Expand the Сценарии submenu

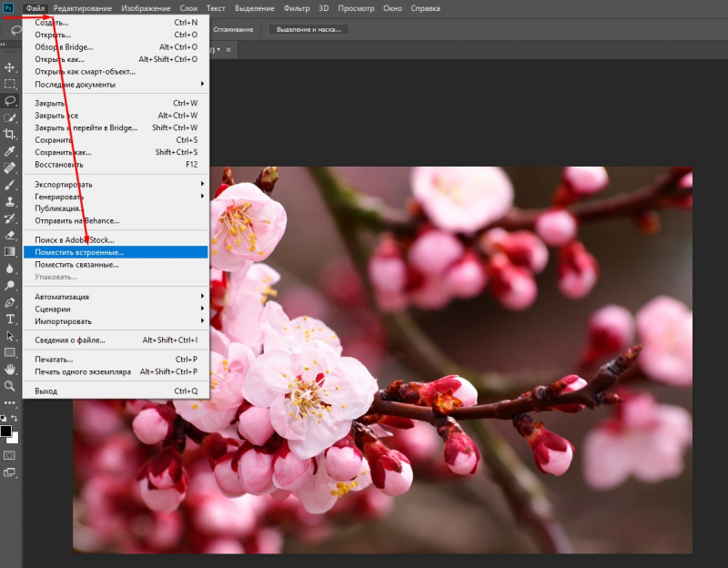116,309
